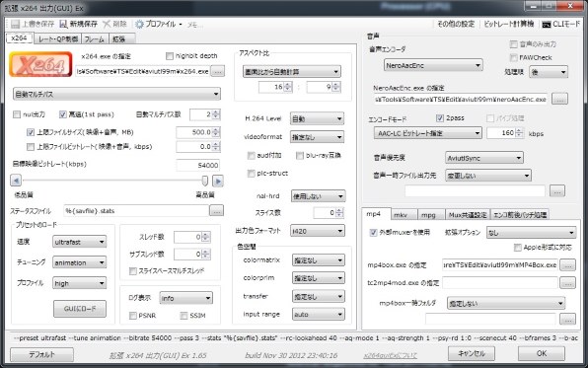Toggle audio 2pass checkbox
The height and width of the screenshot is (368, 588).
coord(440,118)
